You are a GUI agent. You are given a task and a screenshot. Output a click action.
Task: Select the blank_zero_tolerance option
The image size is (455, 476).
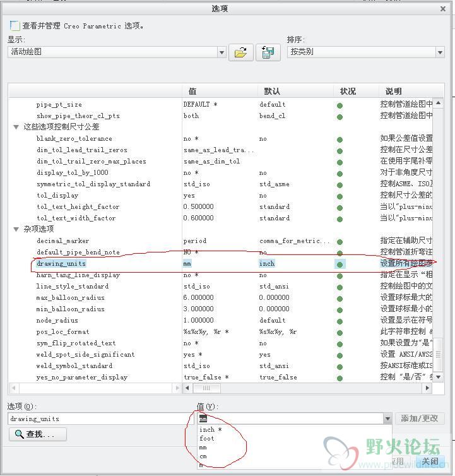coord(74,139)
